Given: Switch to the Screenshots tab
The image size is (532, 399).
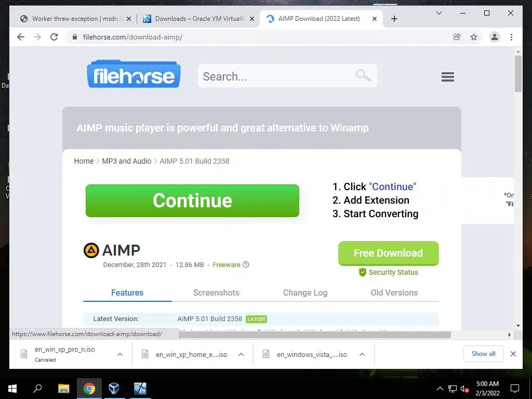Looking at the screenshot, I should (216, 292).
